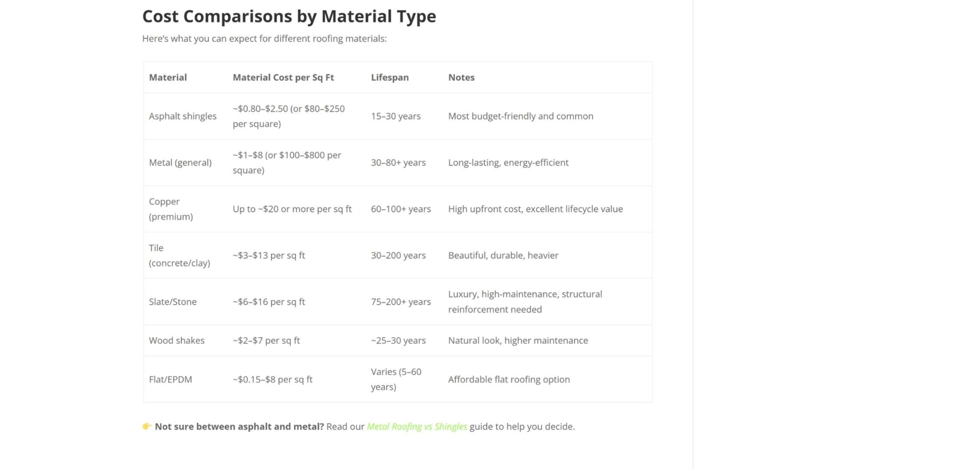Select the Material column header

[168, 78]
